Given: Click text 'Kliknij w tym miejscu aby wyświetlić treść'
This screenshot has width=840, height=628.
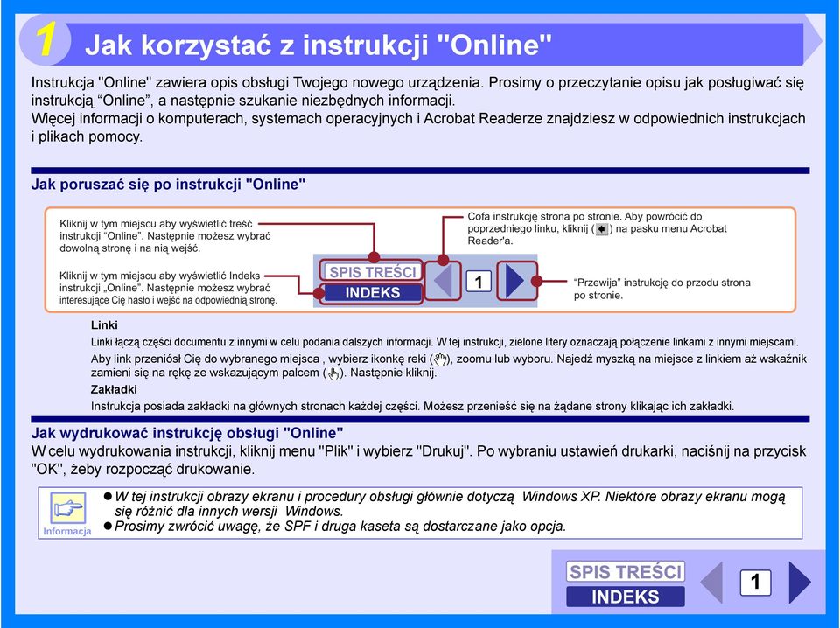Looking at the screenshot, I should point(156,224).
